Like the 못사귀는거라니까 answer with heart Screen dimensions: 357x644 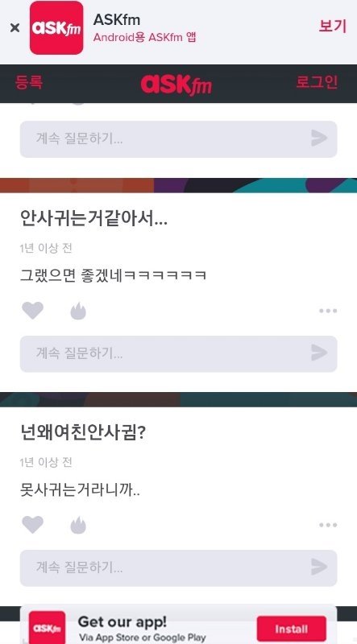[x=32, y=525]
